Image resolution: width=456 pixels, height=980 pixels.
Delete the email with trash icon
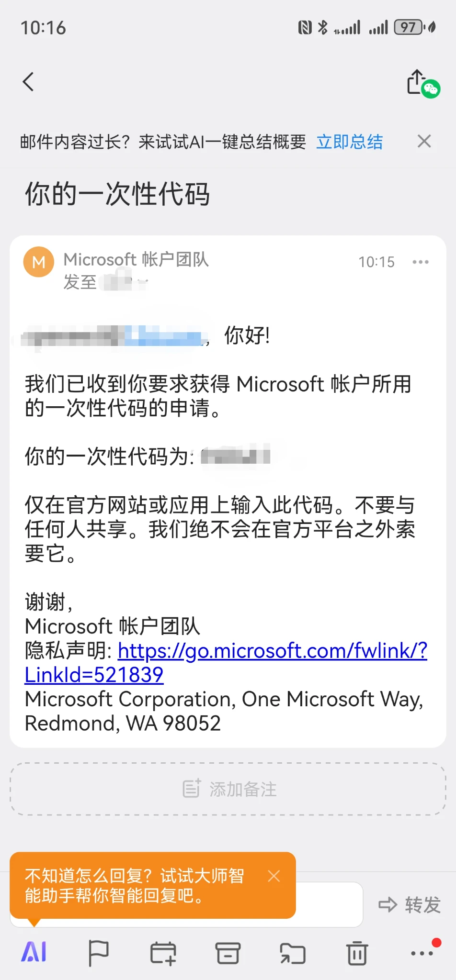pyautogui.click(x=357, y=953)
